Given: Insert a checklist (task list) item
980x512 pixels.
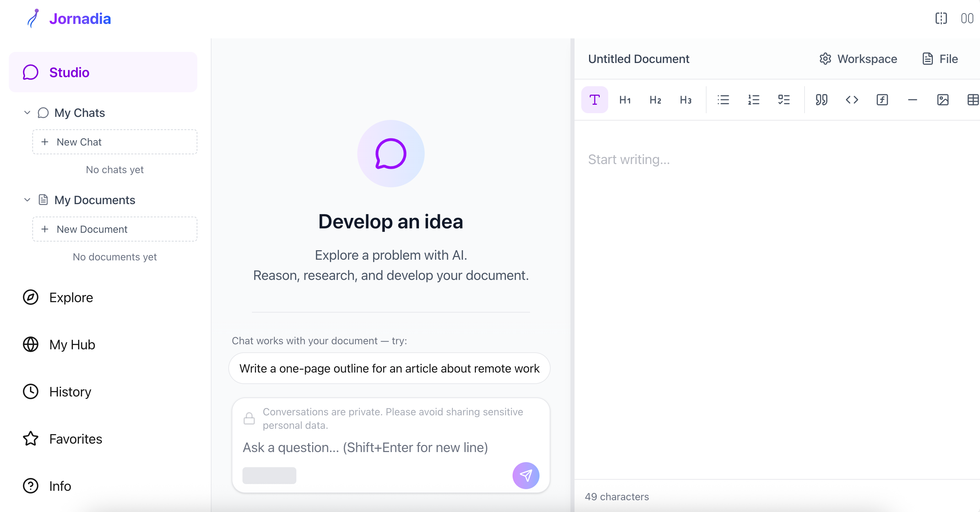Looking at the screenshot, I should click(x=784, y=100).
